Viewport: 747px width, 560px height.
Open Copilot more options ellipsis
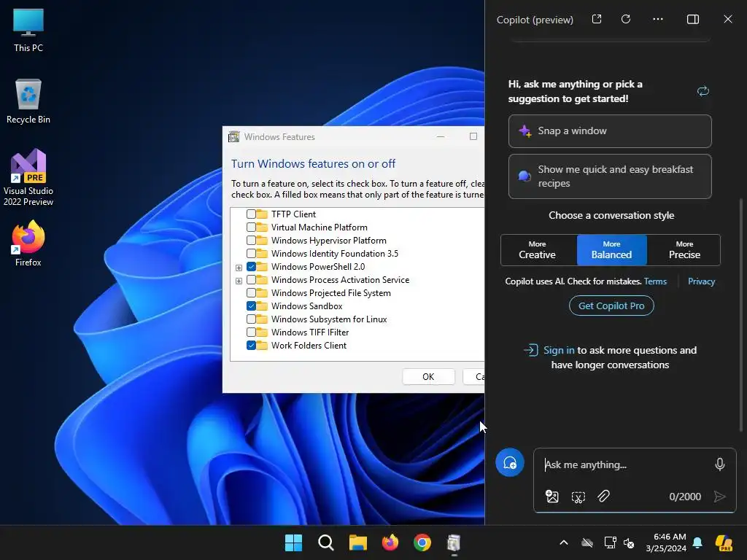(658, 19)
